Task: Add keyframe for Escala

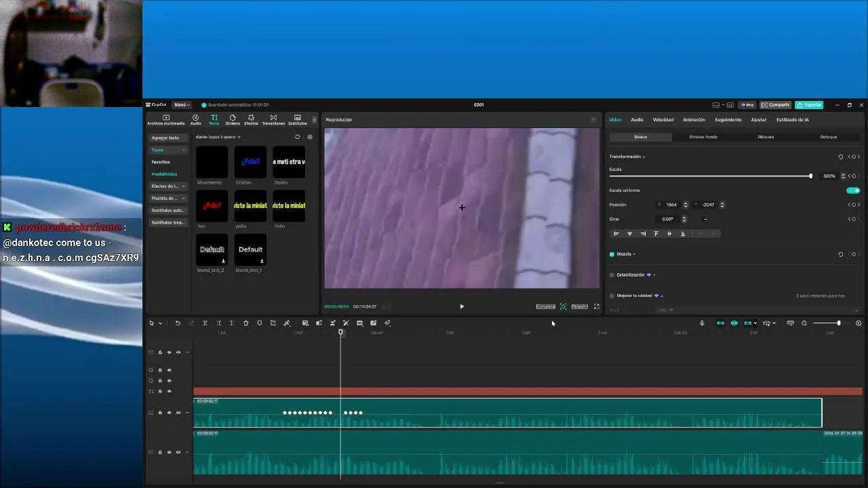Action: click(854, 176)
